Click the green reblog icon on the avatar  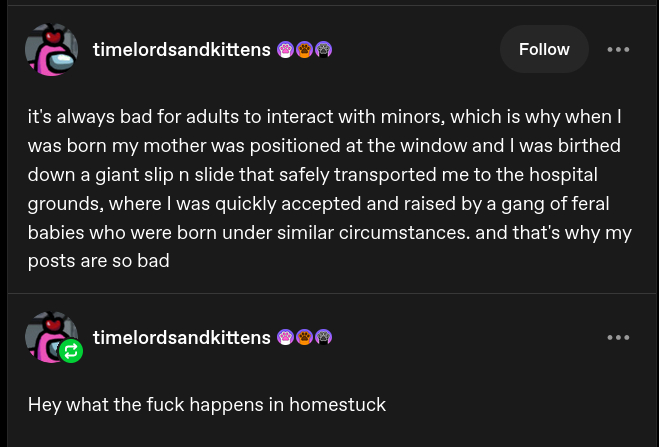tap(71, 351)
